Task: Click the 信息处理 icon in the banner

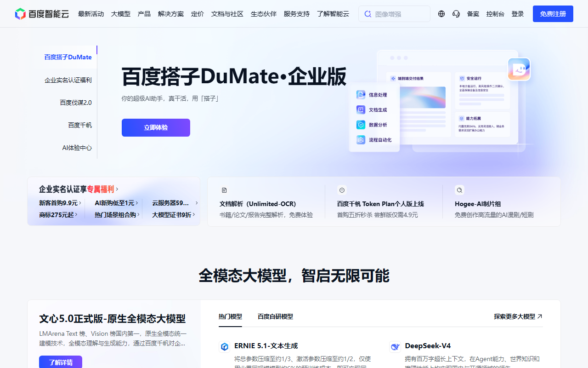Action: tap(361, 95)
